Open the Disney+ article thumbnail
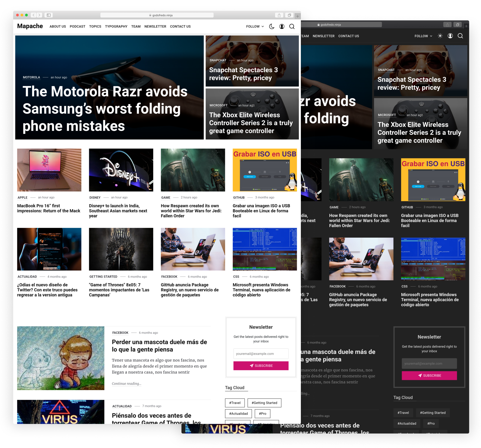The image size is (481, 448). click(121, 170)
